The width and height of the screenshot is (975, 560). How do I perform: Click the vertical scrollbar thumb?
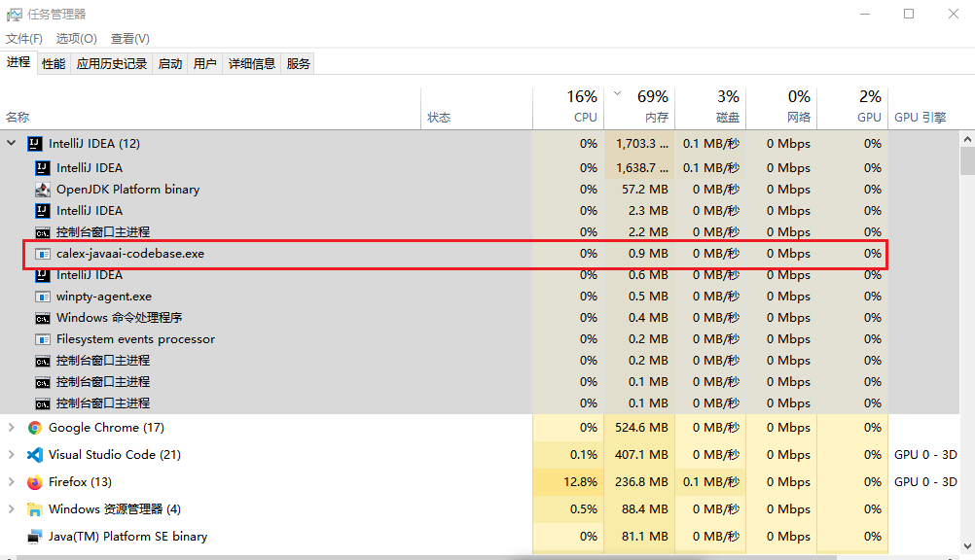coord(967,161)
